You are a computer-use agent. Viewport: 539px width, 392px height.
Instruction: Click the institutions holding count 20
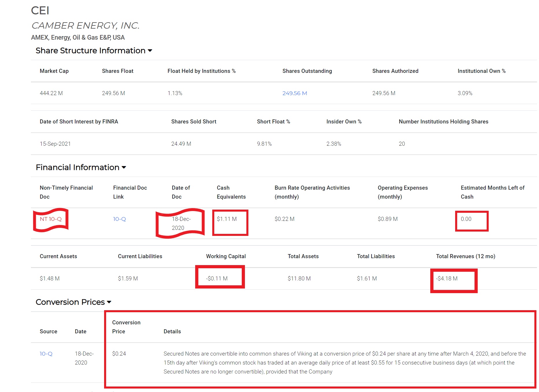coord(402,144)
